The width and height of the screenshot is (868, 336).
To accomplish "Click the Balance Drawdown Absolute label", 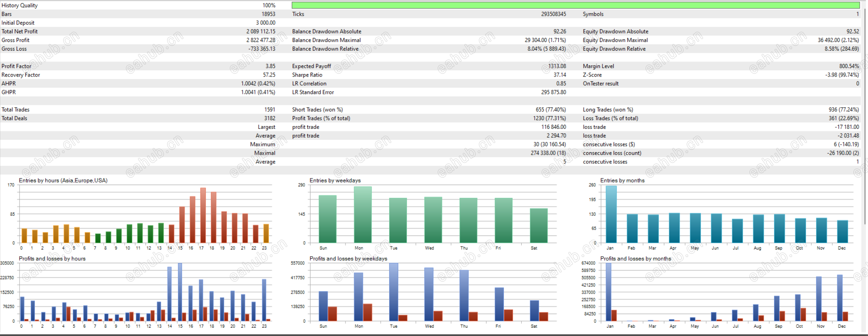I will [x=327, y=32].
